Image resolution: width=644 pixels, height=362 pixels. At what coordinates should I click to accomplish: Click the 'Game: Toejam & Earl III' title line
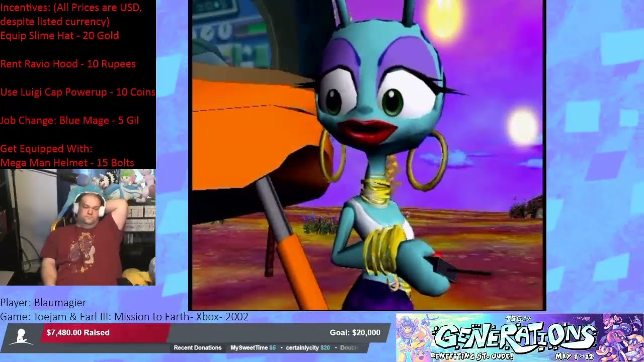point(124,316)
